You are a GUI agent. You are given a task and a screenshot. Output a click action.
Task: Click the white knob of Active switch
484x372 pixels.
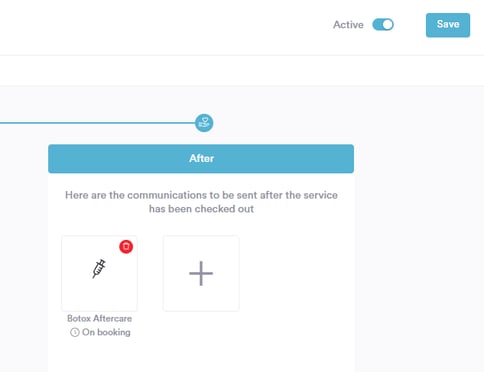pos(388,24)
